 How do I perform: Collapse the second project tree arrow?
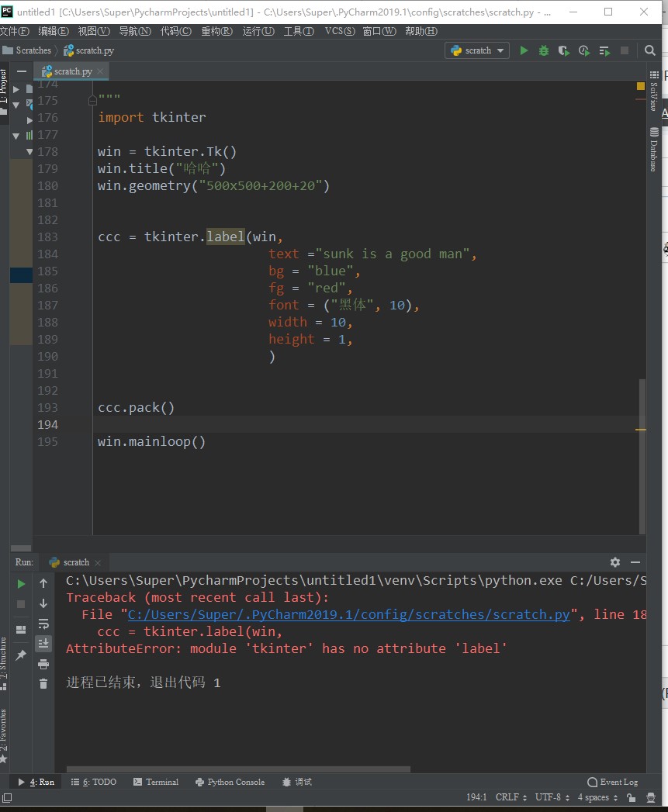pyautogui.click(x=16, y=105)
